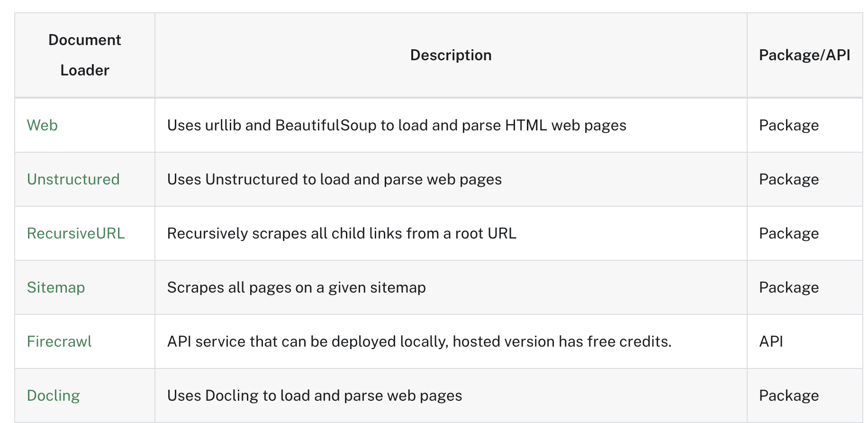Open the Sitemap loader link
The image size is (868, 423).
(x=56, y=287)
